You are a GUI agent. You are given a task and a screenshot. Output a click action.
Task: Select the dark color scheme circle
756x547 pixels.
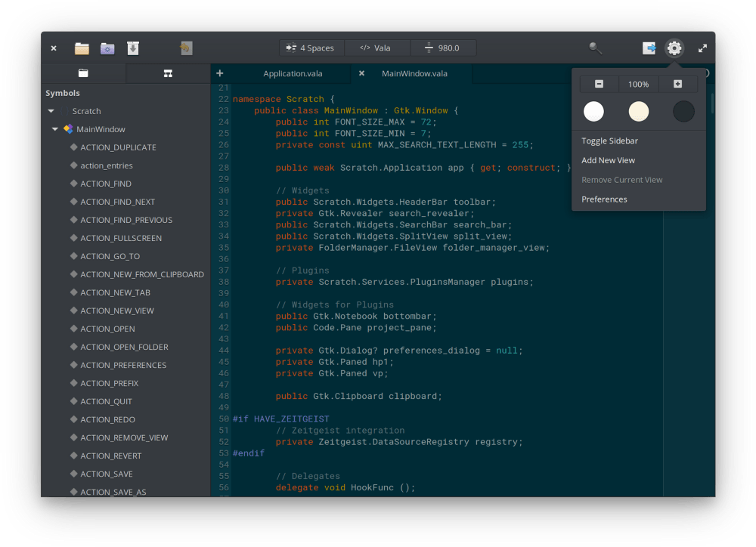click(x=683, y=112)
